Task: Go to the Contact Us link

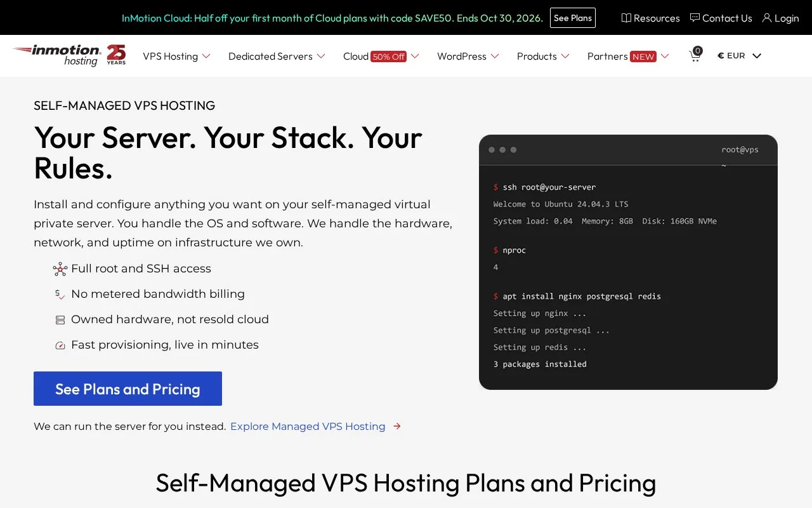Action: tap(727, 18)
